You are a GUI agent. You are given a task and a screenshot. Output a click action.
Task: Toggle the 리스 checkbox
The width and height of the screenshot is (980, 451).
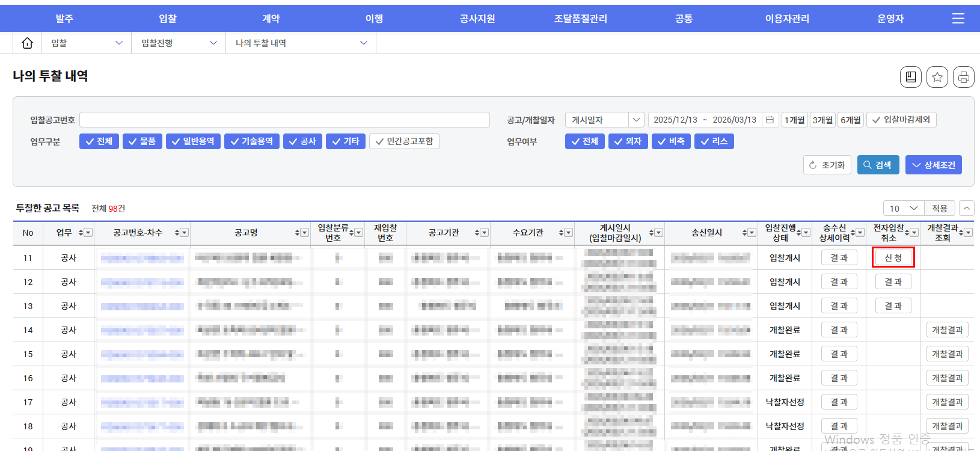click(714, 141)
